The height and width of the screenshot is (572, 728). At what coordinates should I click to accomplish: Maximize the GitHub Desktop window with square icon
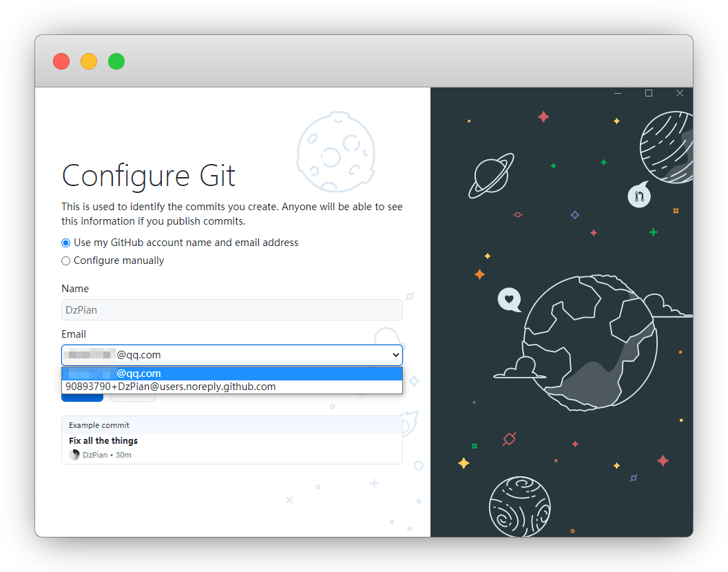648,93
